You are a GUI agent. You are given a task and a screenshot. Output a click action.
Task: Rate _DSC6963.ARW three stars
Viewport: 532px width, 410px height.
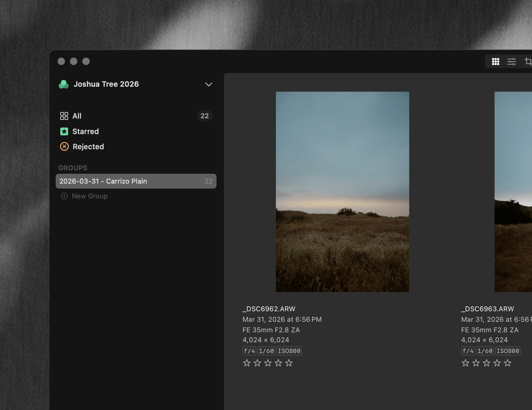[487, 363]
